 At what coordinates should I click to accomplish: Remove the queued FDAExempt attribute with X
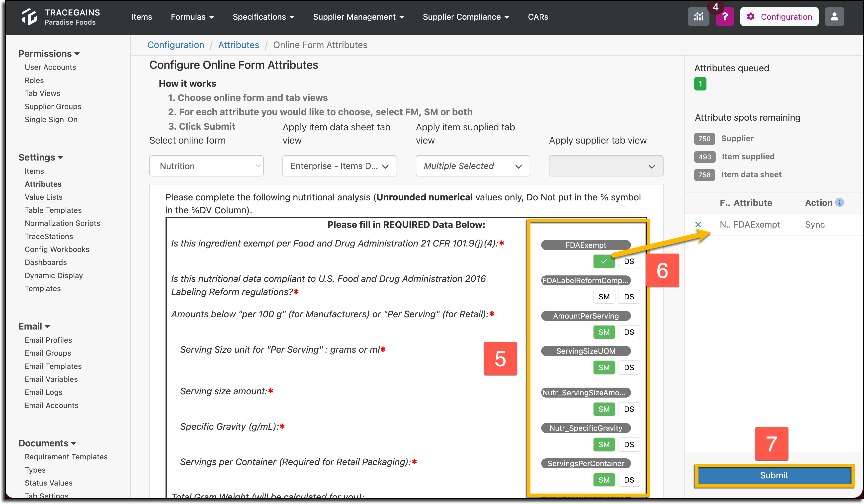698,225
